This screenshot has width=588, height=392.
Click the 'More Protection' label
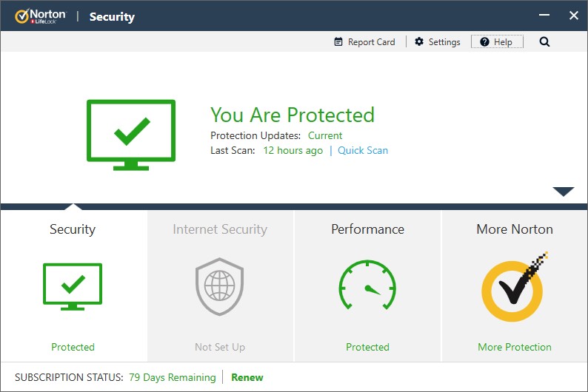pyautogui.click(x=515, y=347)
